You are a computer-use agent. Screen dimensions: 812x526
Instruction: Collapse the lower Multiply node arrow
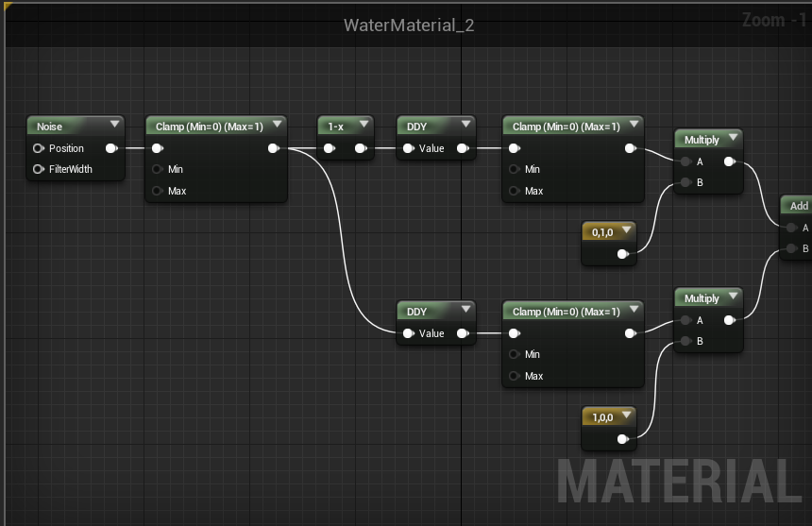(733, 297)
